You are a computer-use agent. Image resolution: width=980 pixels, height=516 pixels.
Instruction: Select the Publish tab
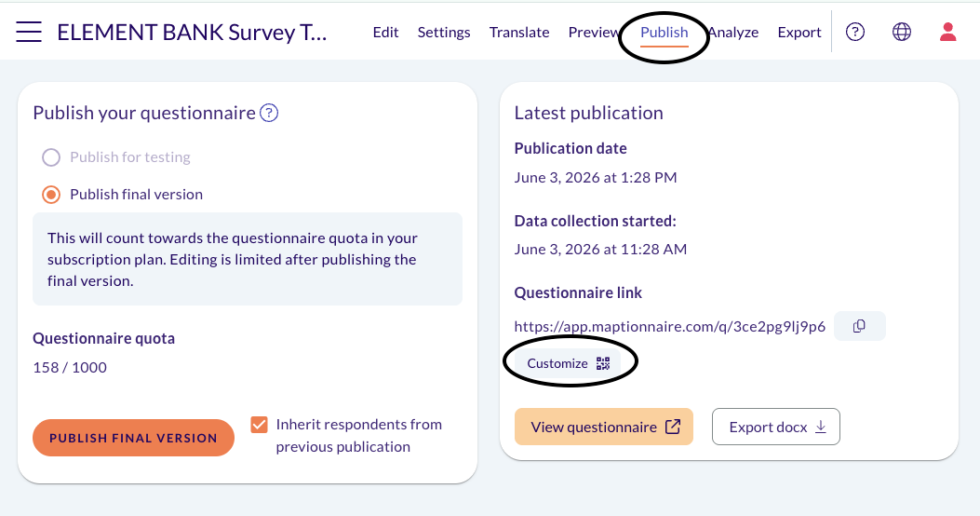tap(664, 32)
